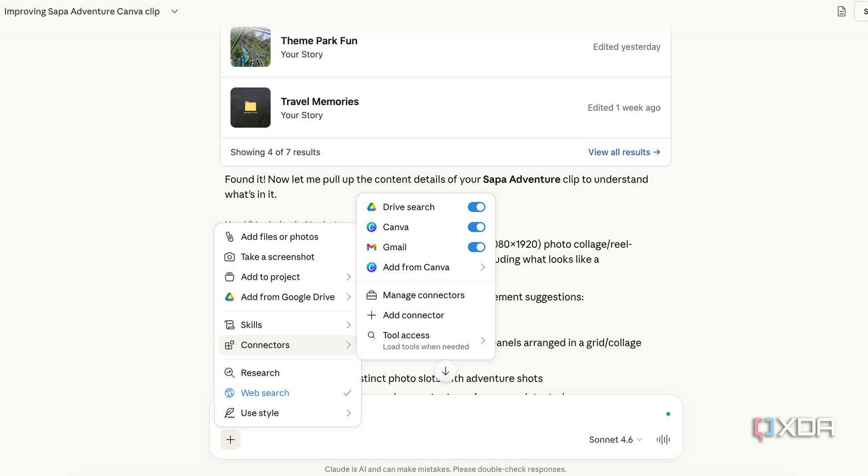Click the scroll-to-bottom arrow button

point(446,371)
